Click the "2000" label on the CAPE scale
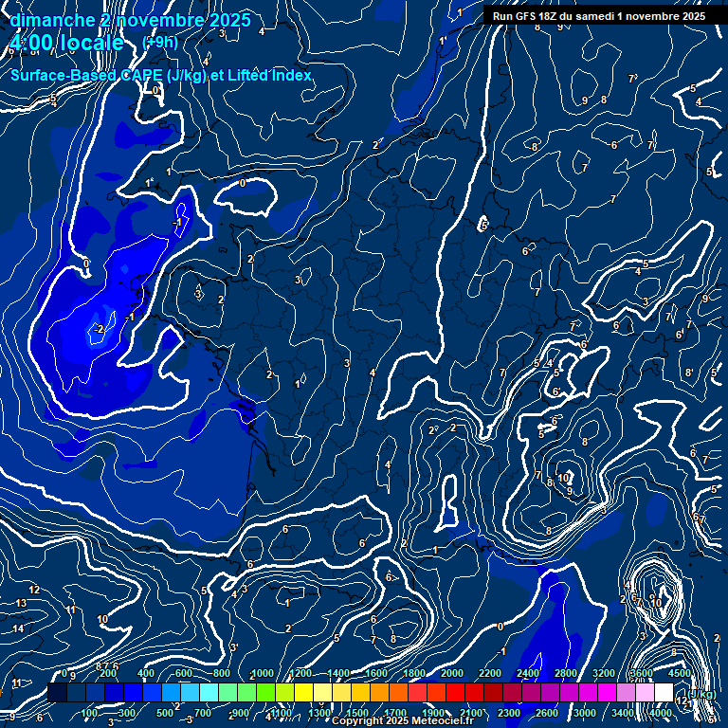 [x=452, y=673]
